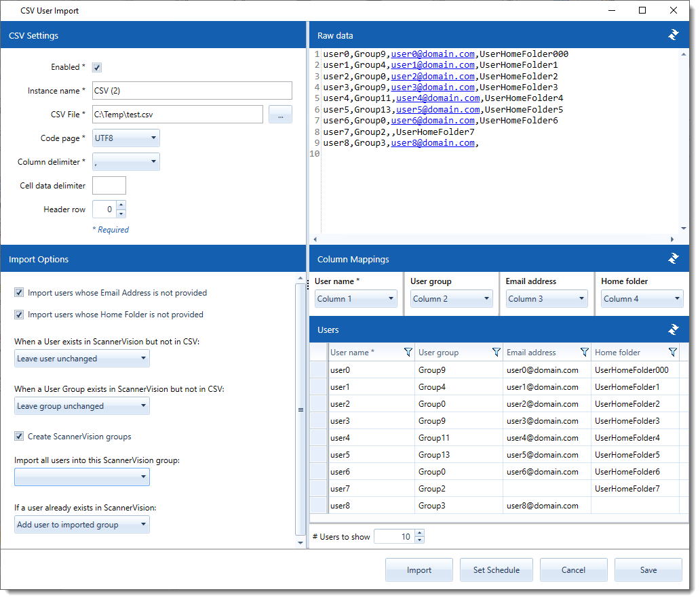Click the Column Mappings refresh icon
Screen dimensions: 700x600
pos(673,259)
